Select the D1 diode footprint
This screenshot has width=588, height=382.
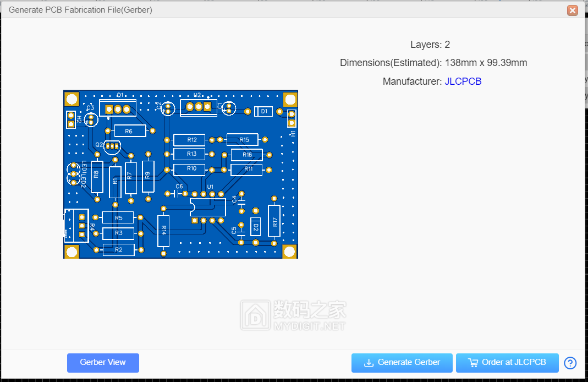tap(263, 112)
